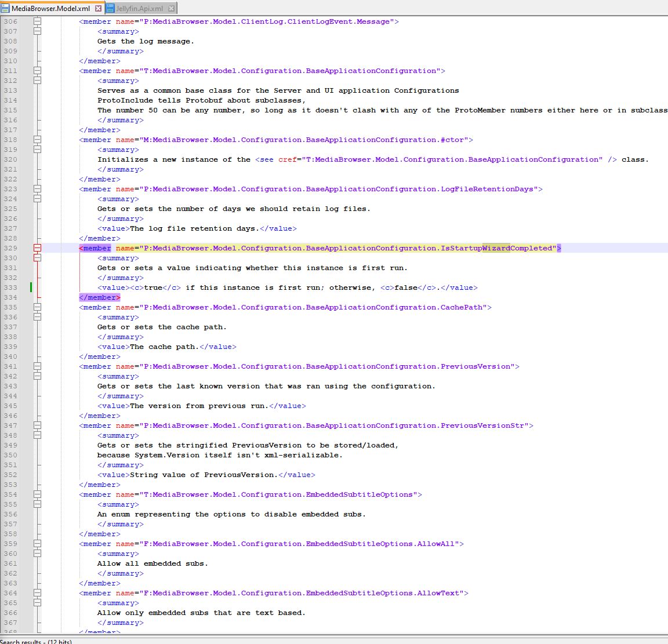This screenshot has width=668, height=644.
Task: Fold the AllowAll member at line 359
Action: (38, 544)
